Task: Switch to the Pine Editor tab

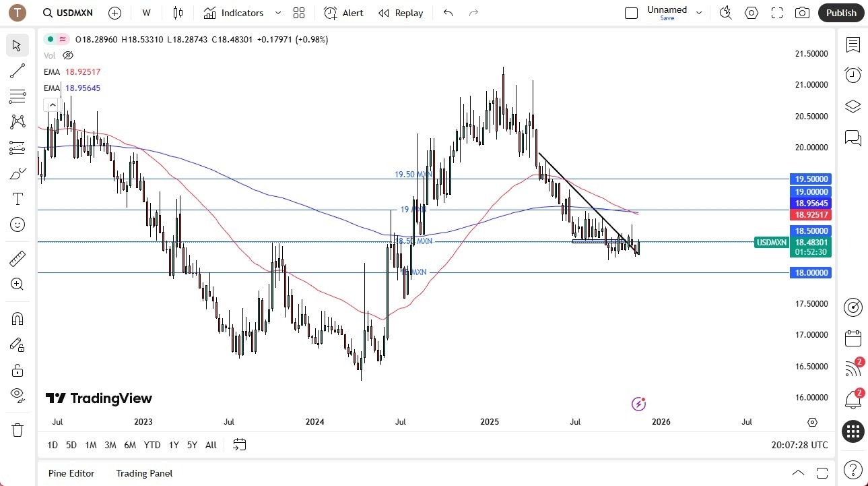Action: pyautogui.click(x=71, y=473)
